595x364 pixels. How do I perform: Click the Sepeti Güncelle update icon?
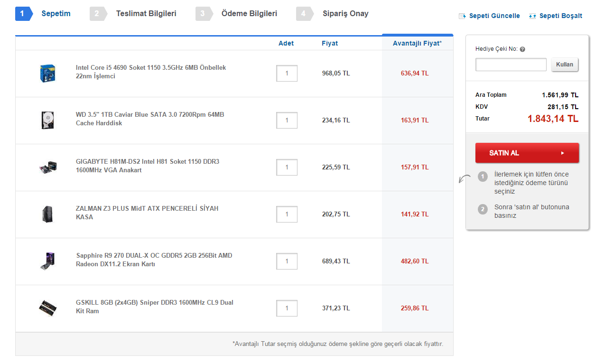463,16
